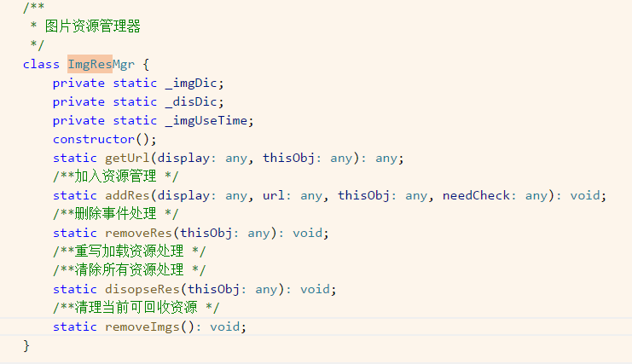Click the comment /**删除事件处理 */

click(x=115, y=214)
